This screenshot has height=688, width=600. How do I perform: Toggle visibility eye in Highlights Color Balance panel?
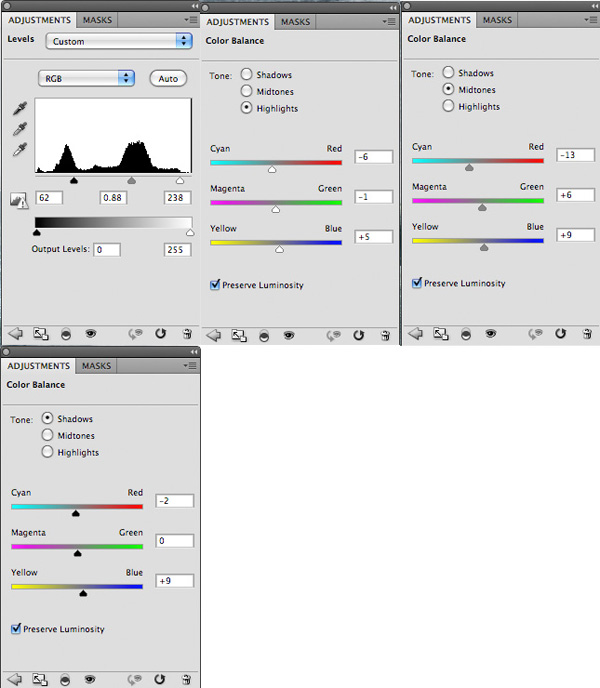[289, 336]
